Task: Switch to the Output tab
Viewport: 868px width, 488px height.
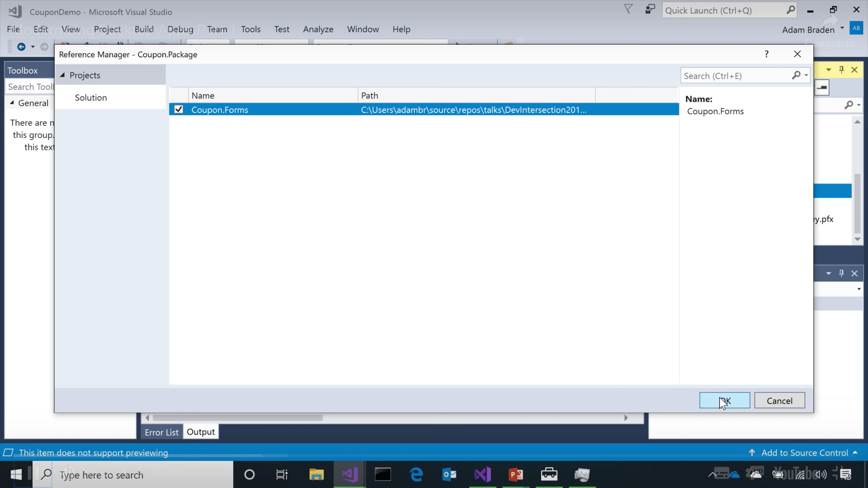Action: 200,432
